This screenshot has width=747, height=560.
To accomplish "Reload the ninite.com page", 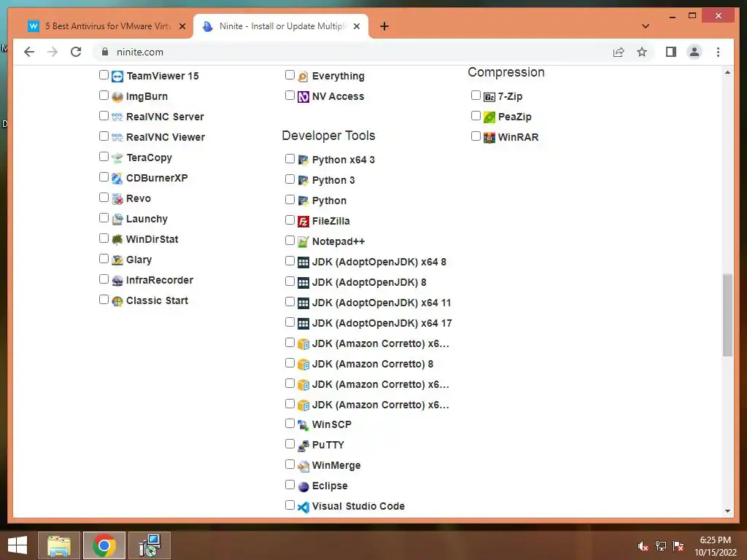I will click(x=76, y=52).
